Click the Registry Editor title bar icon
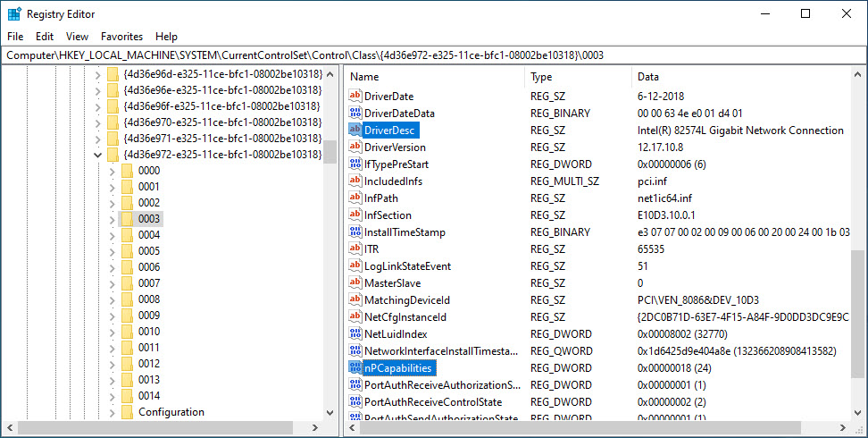868x438 pixels. click(14, 14)
